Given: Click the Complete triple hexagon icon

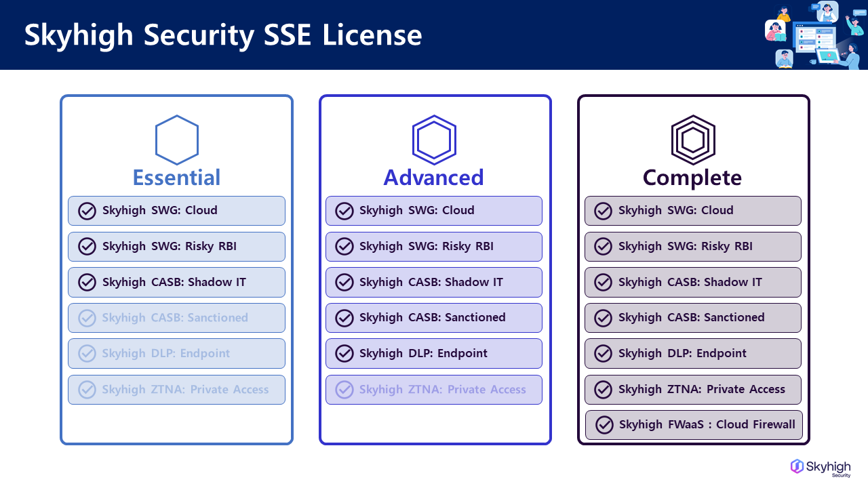Looking at the screenshot, I should [x=692, y=140].
